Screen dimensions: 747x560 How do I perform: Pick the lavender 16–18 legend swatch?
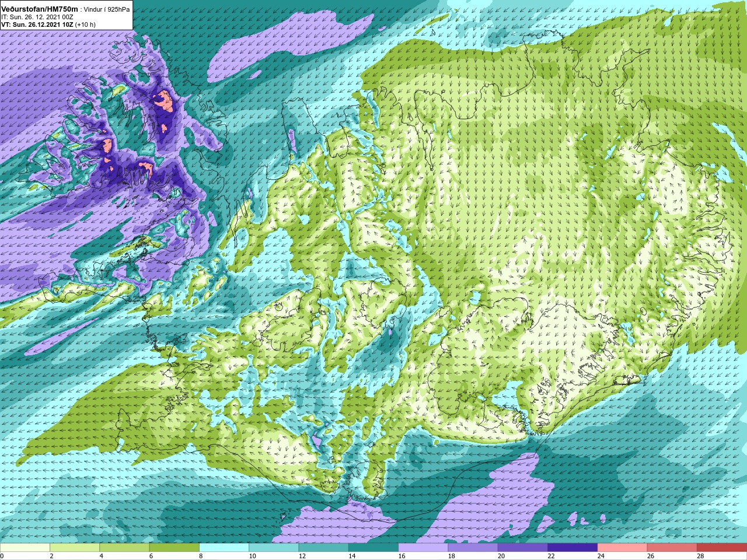423,548
